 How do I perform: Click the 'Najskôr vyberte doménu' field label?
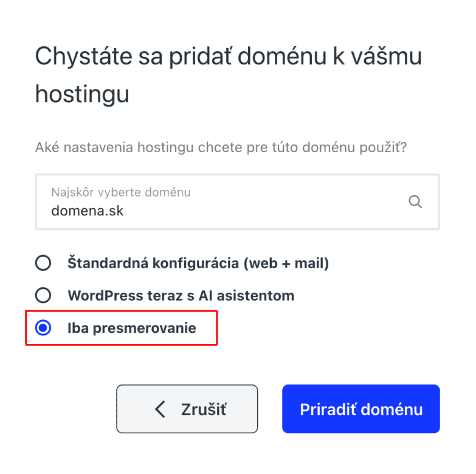coord(121,192)
